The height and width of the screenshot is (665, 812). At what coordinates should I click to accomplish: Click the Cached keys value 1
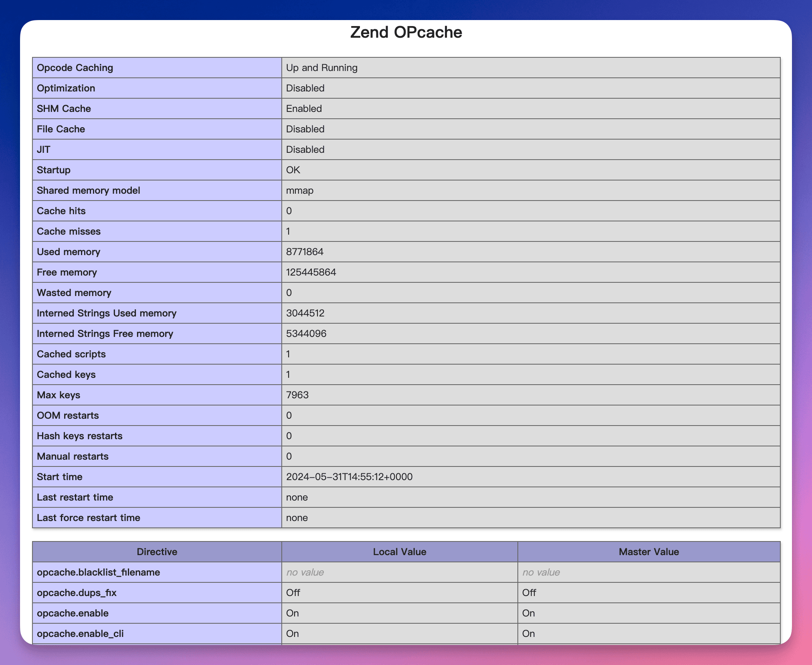point(288,375)
